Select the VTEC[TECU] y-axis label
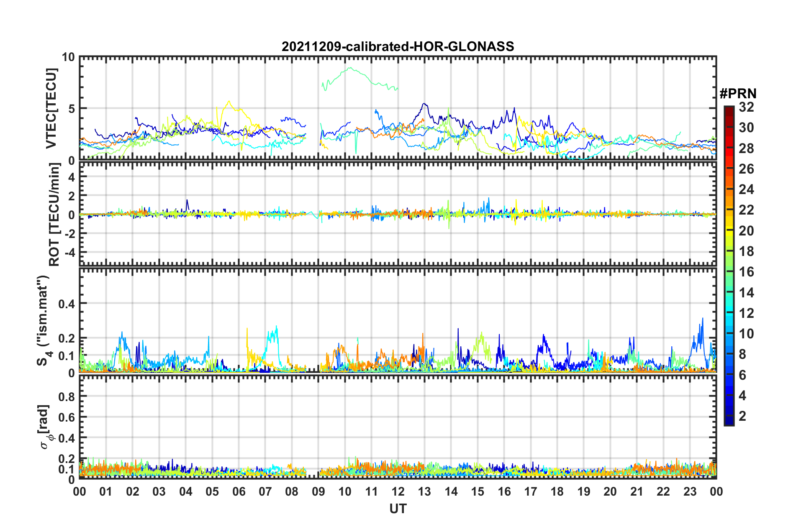The width and height of the screenshot is (796, 532). 51,108
